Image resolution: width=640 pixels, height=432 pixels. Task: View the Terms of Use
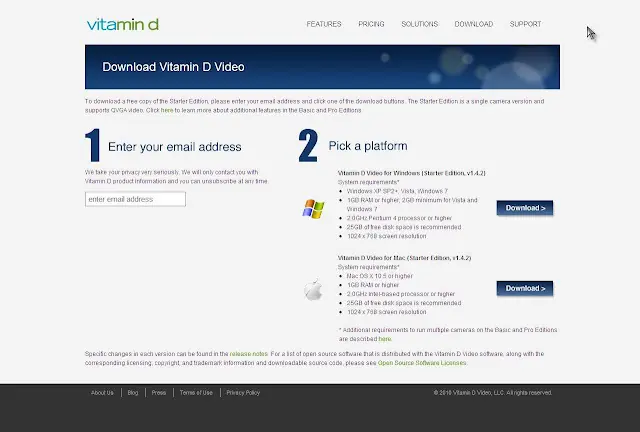(x=196, y=392)
